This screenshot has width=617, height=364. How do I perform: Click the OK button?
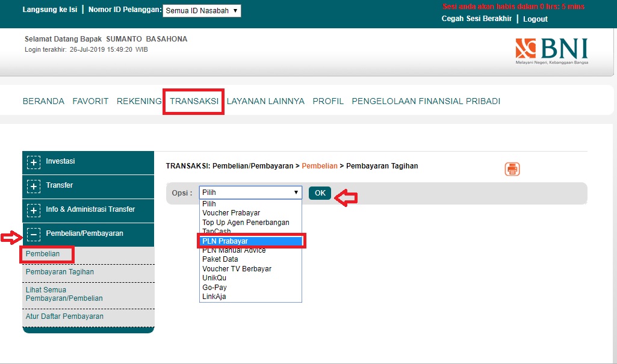[320, 193]
